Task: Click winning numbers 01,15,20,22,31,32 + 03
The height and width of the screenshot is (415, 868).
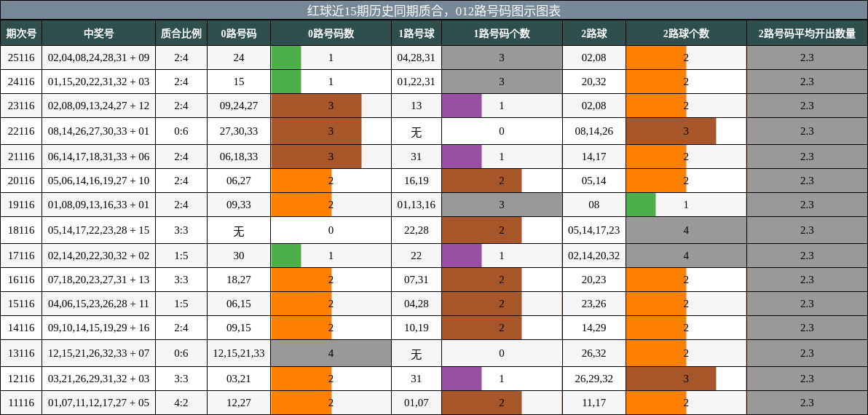Action: tap(98, 82)
